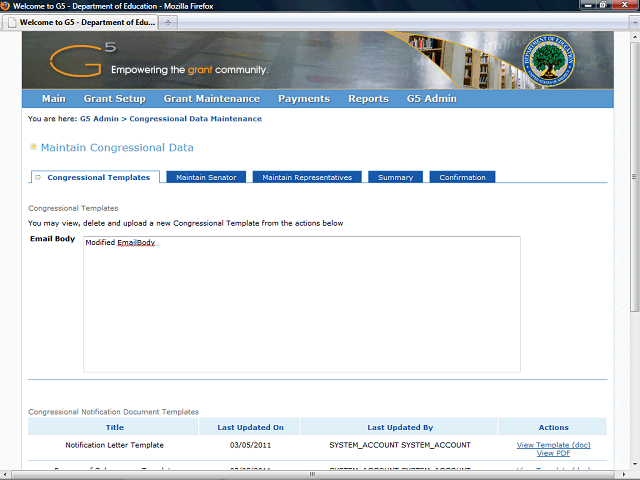Open View PDF for Notification Letter Template
The height and width of the screenshot is (480, 640).
click(x=553, y=453)
